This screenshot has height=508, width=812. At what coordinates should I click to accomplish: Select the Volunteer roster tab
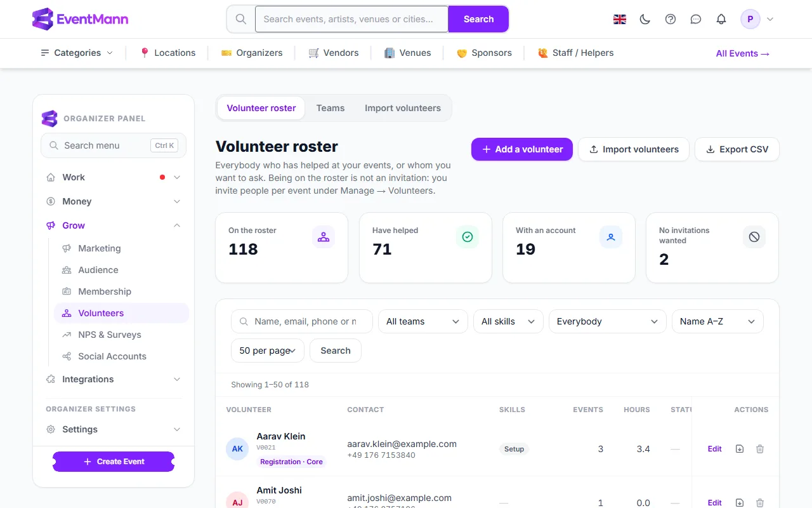click(261, 108)
